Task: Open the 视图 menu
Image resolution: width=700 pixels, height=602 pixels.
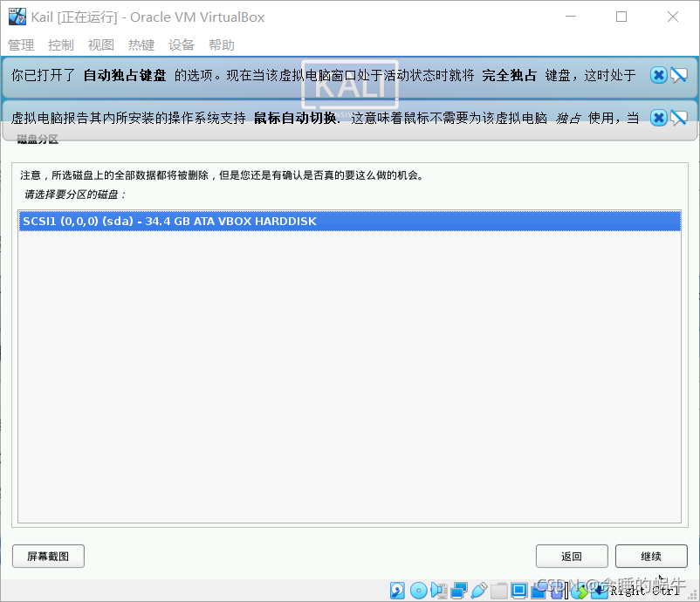Action: 101,45
